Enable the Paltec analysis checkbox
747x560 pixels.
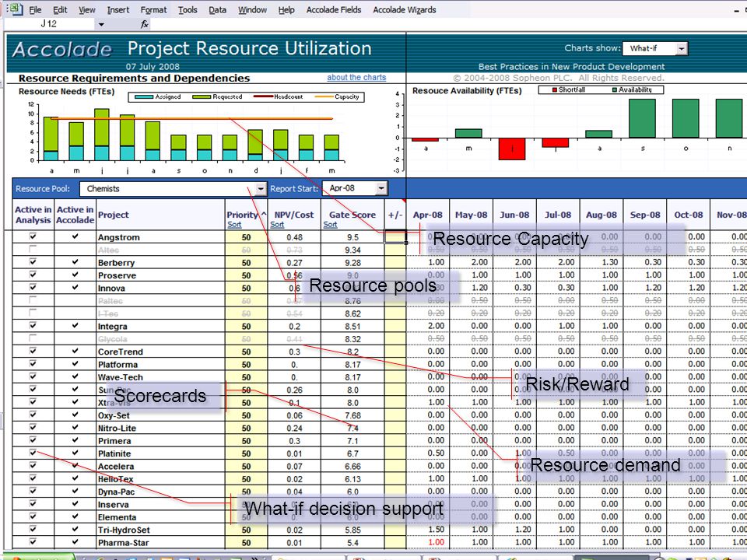33,300
